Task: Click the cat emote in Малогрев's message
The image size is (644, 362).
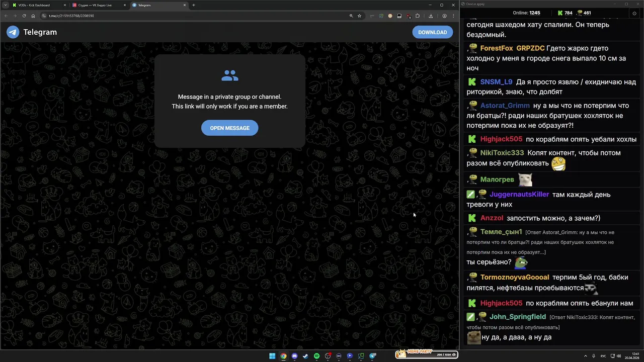Action: [x=525, y=179]
